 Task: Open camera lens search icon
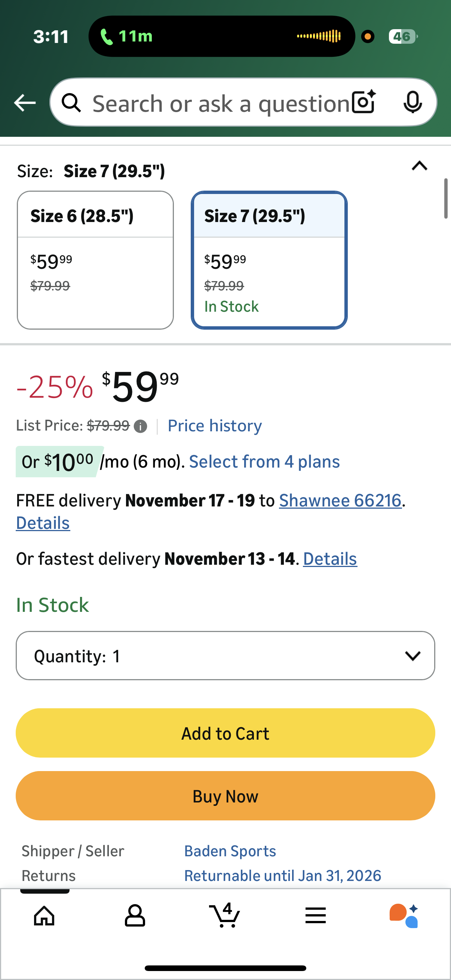tap(363, 102)
